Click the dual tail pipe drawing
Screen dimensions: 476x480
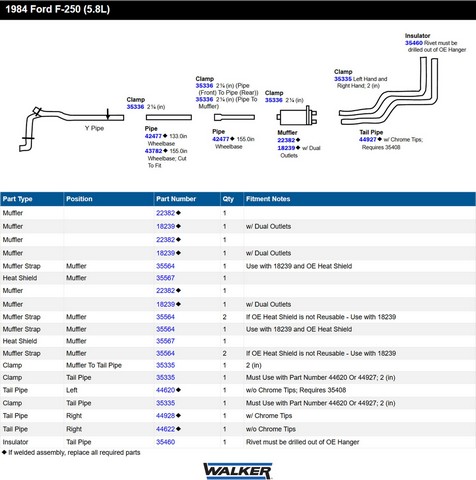pyautogui.click(x=388, y=91)
